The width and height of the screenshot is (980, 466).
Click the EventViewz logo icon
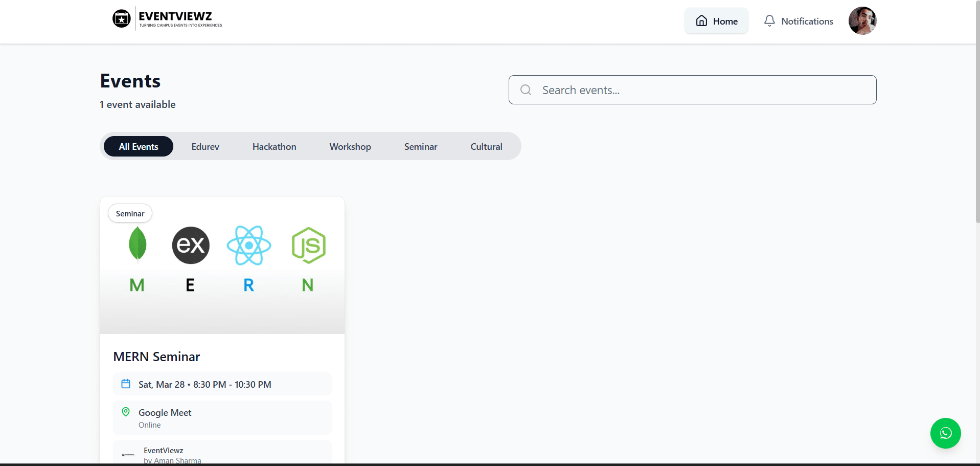coord(121,18)
